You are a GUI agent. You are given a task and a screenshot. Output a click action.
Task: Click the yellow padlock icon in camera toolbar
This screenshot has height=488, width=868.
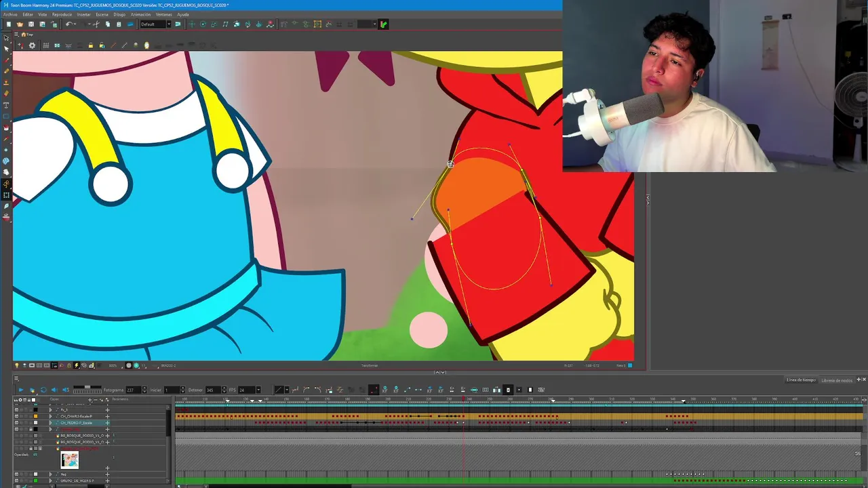90,45
